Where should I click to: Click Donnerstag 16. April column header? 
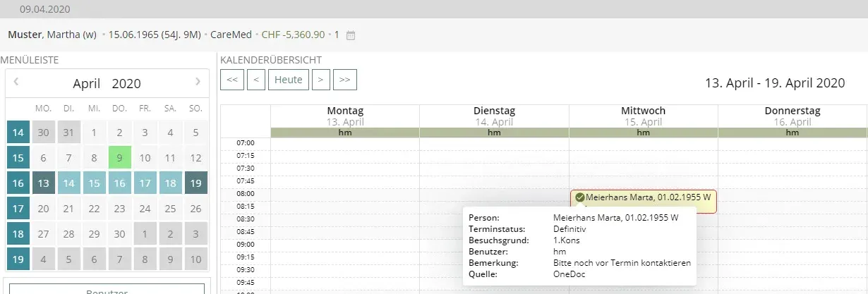[792, 116]
